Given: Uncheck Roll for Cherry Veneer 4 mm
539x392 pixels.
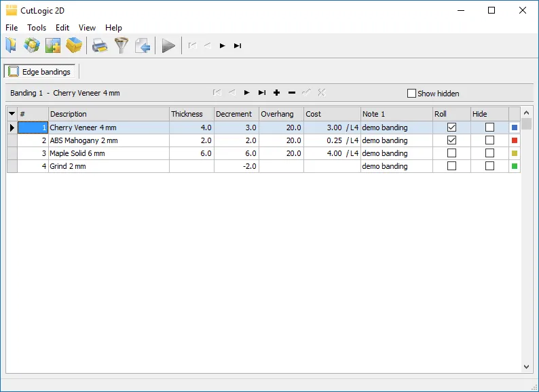Looking at the screenshot, I should tap(451, 128).
